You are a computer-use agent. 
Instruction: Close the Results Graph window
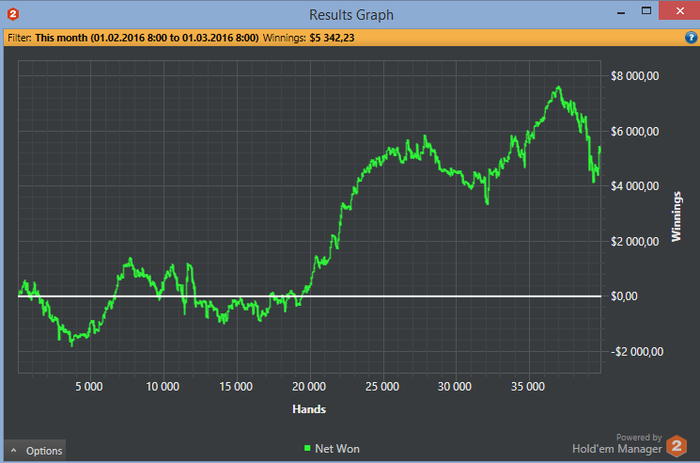tap(679, 11)
